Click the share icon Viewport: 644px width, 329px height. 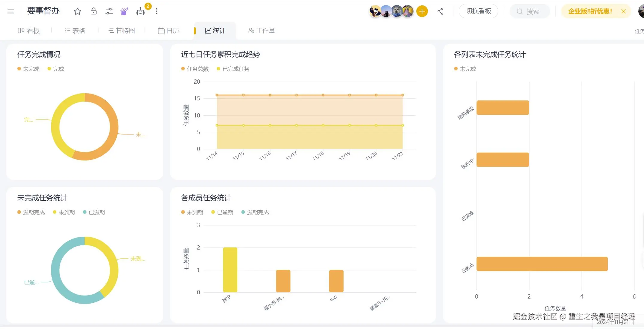[440, 11]
